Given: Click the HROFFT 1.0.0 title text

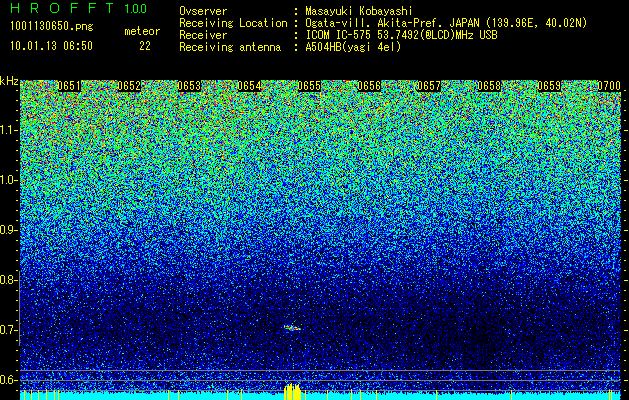Looking at the screenshot, I should click(78, 8).
